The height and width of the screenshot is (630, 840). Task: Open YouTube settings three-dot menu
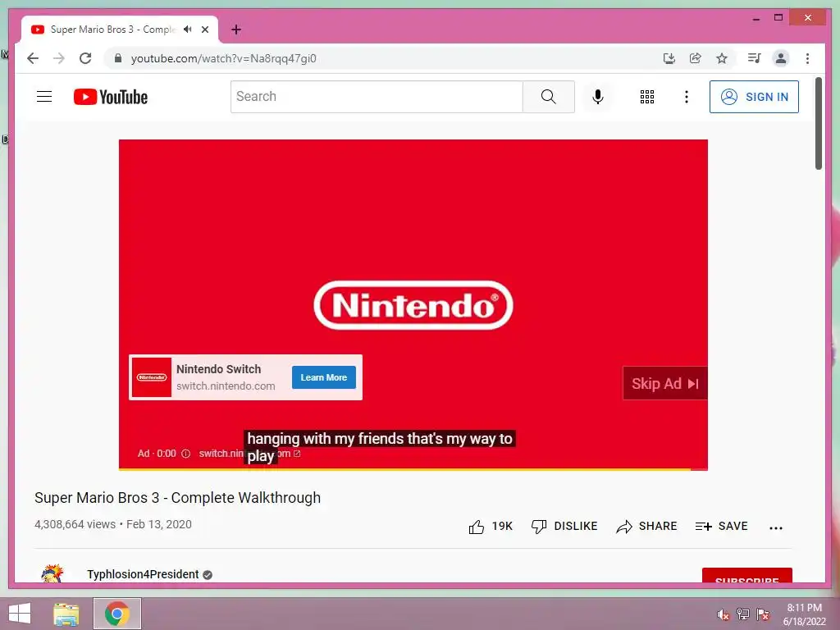(687, 97)
